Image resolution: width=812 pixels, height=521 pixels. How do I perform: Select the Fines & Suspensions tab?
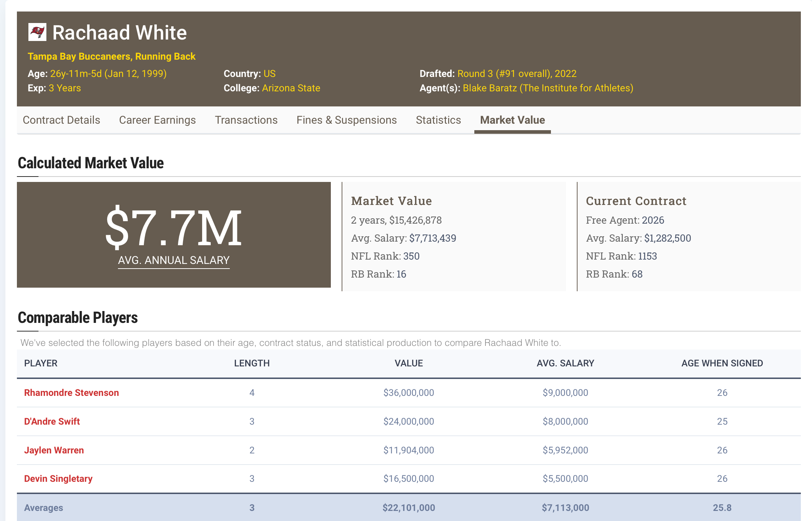pyautogui.click(x=346, y=120)
